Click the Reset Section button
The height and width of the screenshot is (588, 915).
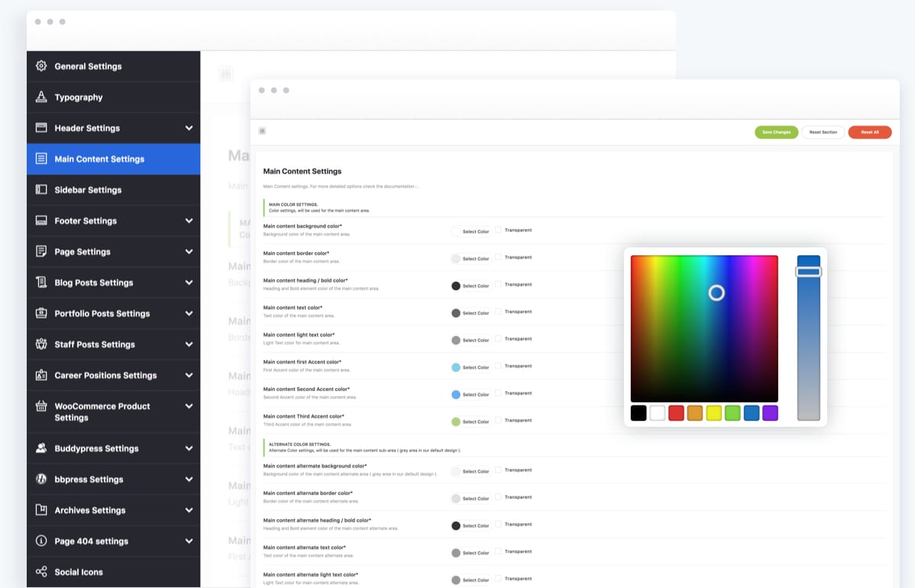[x=823, y=132]
